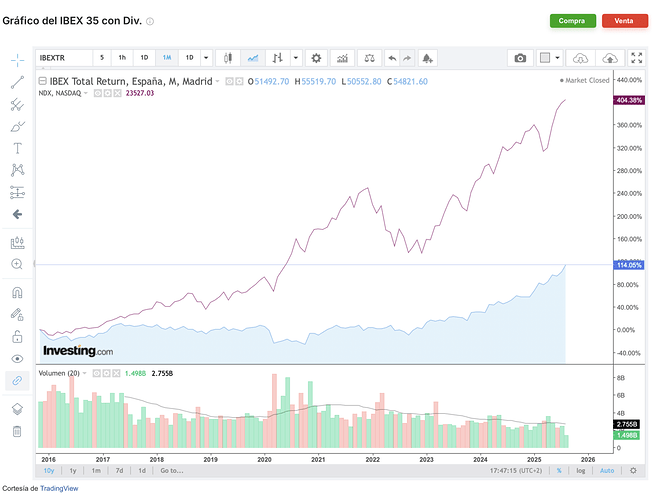This screenshot has width=652, height=500.
Task: Remove all drawings with trash icon
Action: click(x=17, y=431)
